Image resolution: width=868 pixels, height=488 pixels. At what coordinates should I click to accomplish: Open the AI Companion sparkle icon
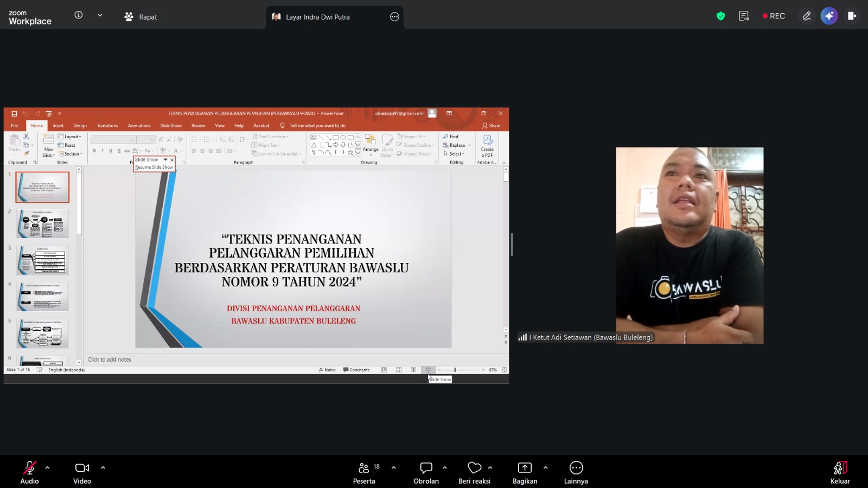click(x=829, y=16)
